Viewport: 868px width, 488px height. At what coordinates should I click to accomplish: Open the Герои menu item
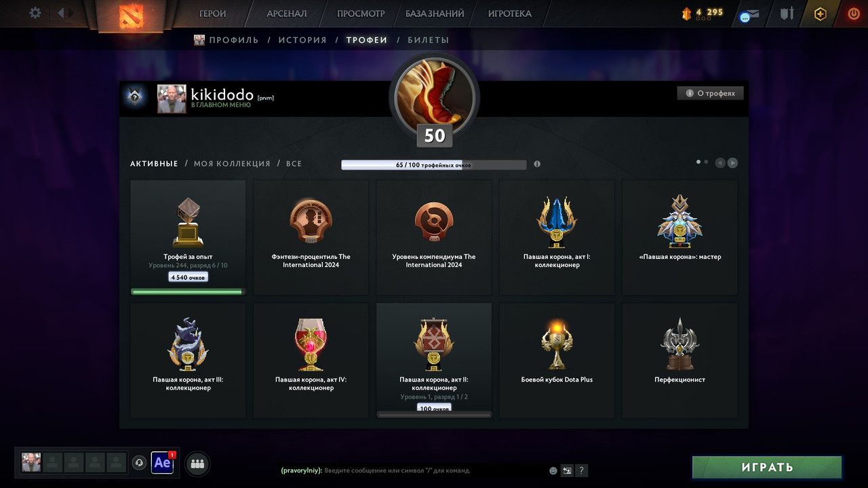point(212,14)
